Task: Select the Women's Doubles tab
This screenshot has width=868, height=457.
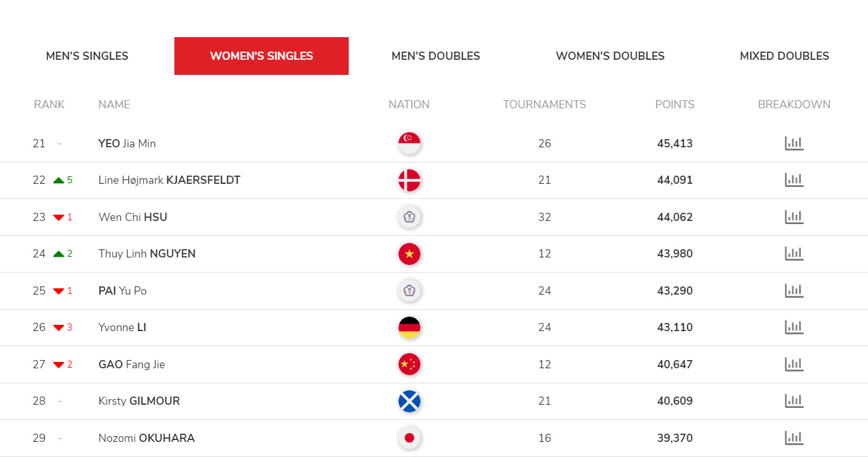Action: [x=610, y=56]
